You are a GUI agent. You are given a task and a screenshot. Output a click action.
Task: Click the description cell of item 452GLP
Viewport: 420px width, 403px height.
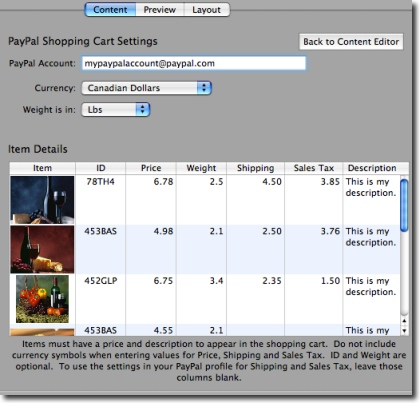(x=371, y=286)
